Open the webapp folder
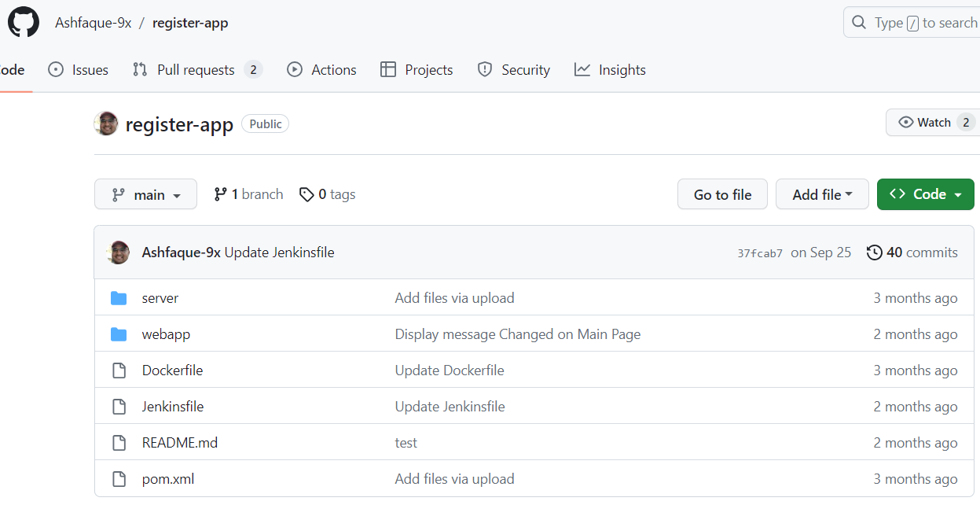980x505 pixels. point(166,334)
